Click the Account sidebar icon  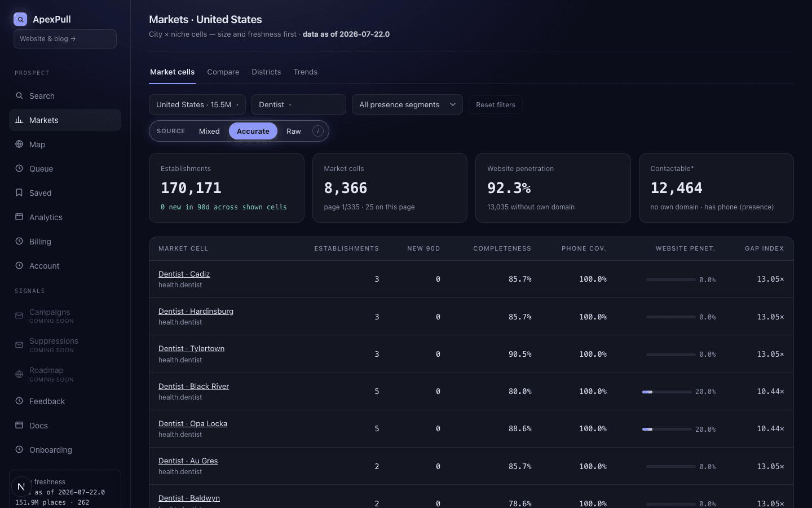pyautogui.click(x=19, y=266)
